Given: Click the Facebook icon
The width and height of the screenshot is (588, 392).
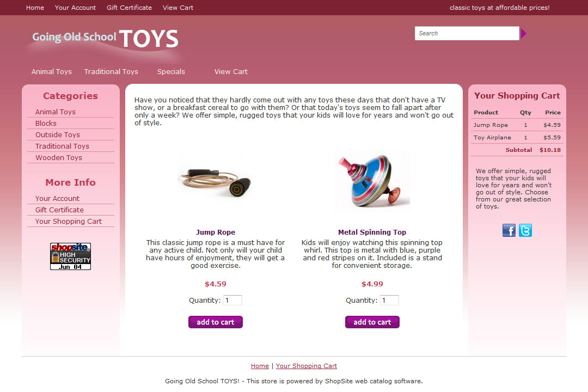Looking at the screenshot, I should (x=509, y=230).
